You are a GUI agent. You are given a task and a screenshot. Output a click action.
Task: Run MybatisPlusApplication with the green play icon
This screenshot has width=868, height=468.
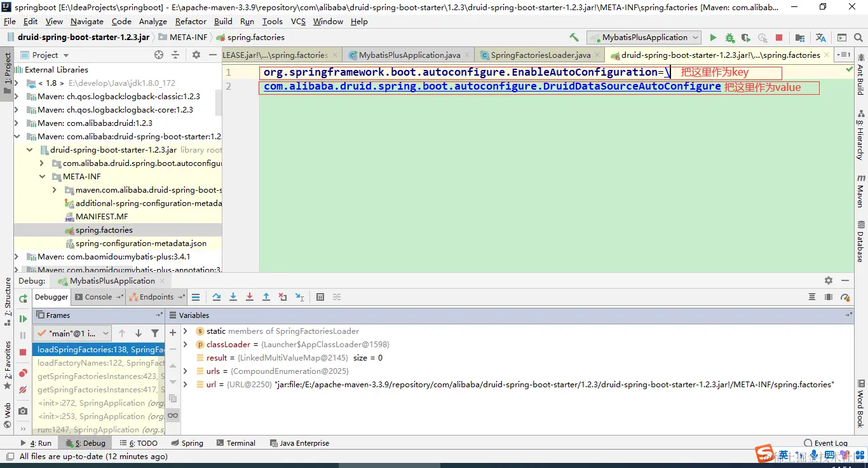pyautogui.click(x=713, y=38)
